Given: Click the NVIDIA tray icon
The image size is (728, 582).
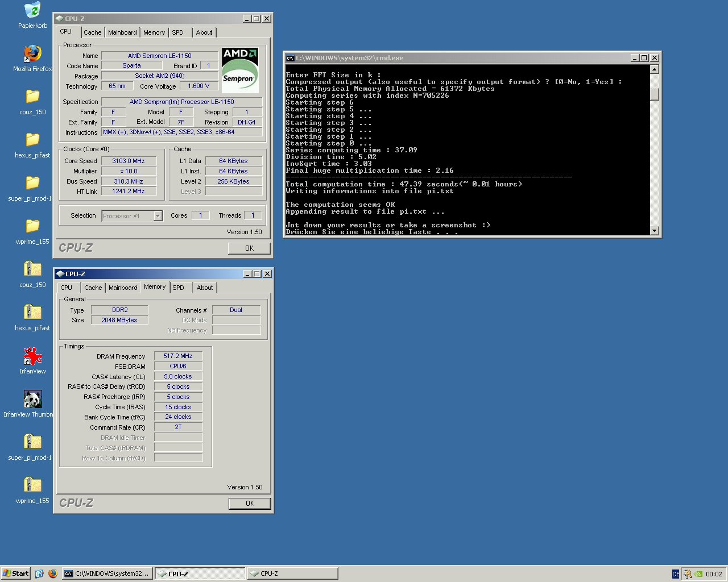Looking at the screenshot, I should click(698, 574).
